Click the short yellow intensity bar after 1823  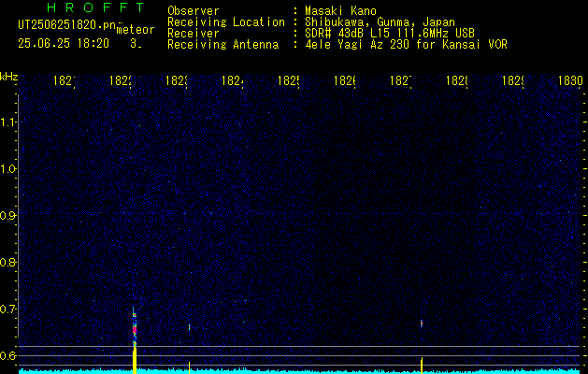click(190, 367)
